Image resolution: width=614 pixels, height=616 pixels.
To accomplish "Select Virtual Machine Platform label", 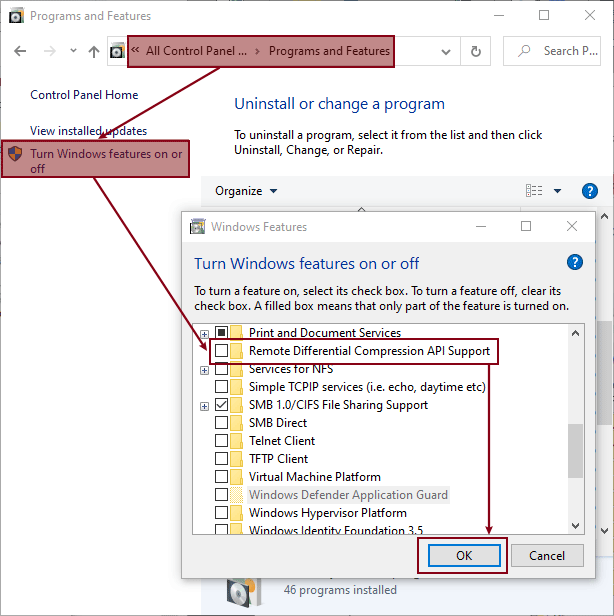I will pyautogui.click(x=315, y=477).
